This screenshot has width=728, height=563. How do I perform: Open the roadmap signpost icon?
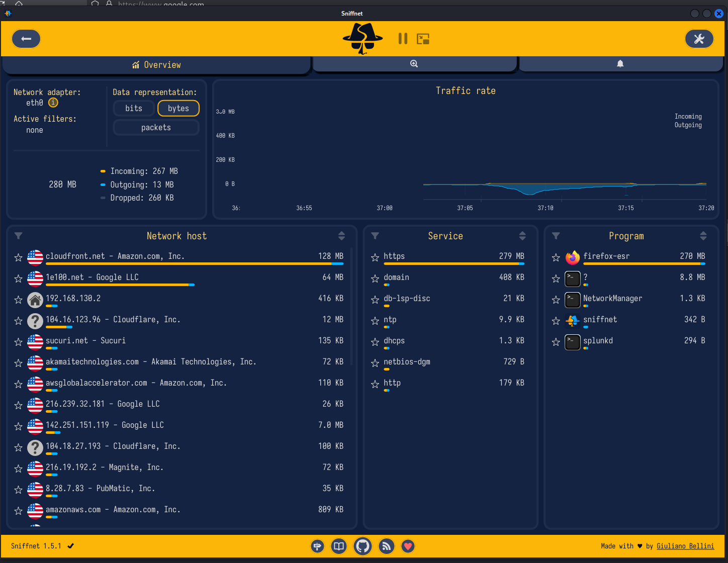pos(317,546)
